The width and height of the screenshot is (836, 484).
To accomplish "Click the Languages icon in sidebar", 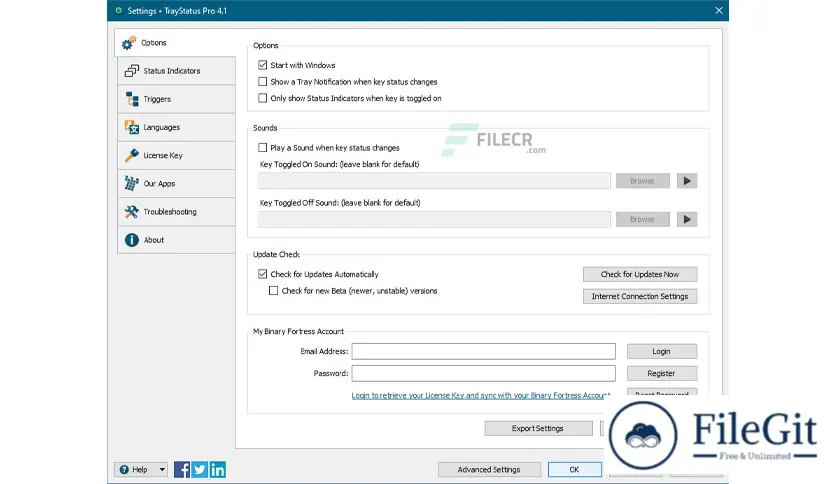I will click(x=132, y=127).
